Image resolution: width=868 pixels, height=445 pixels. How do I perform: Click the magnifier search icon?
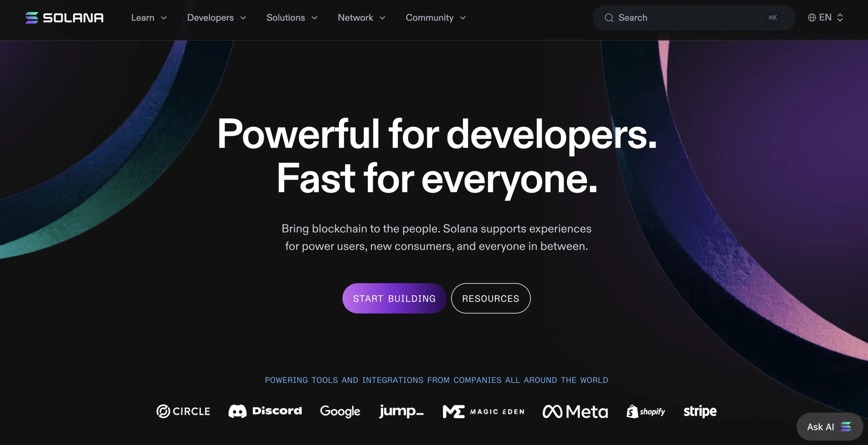coord(609,17)
